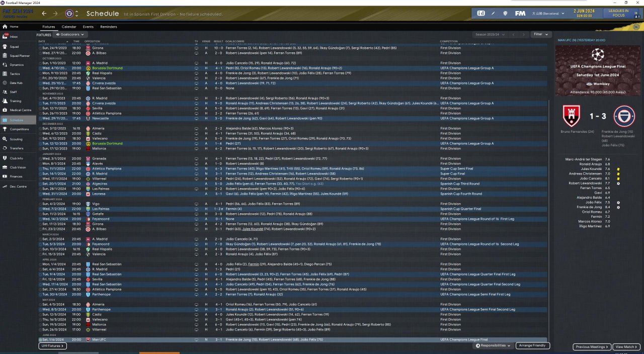Open Club Vision from sidebar
The image size is (644, 354).
tap(18, 167)
